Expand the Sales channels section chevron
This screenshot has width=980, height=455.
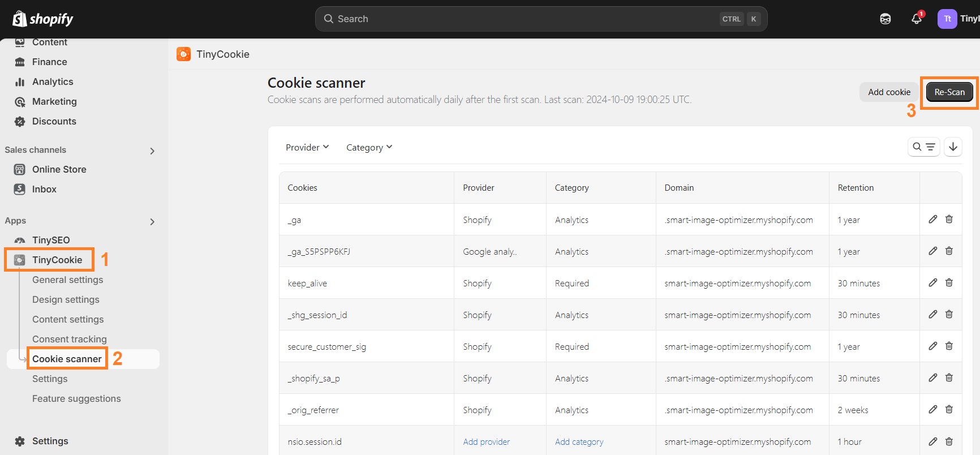[152, 151]
